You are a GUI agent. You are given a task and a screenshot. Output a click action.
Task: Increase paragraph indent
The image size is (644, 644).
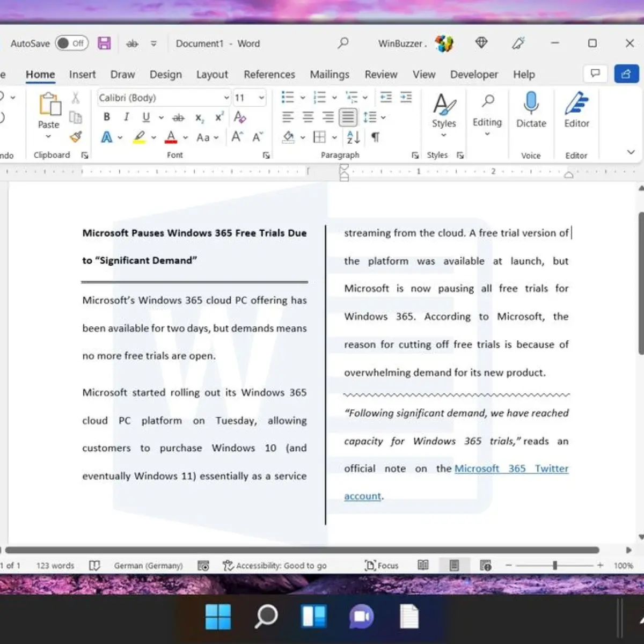click(406, 97)
